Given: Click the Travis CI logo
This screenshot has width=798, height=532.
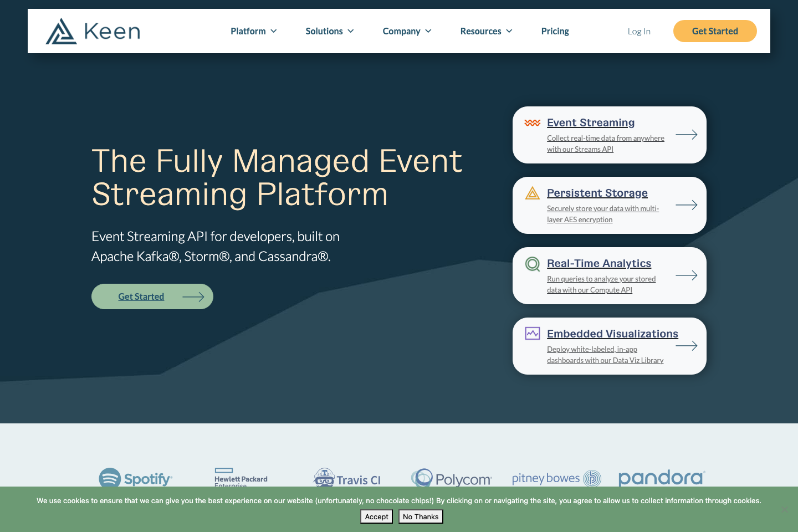Looking at the screenshot, I should (x=348, y=478).
